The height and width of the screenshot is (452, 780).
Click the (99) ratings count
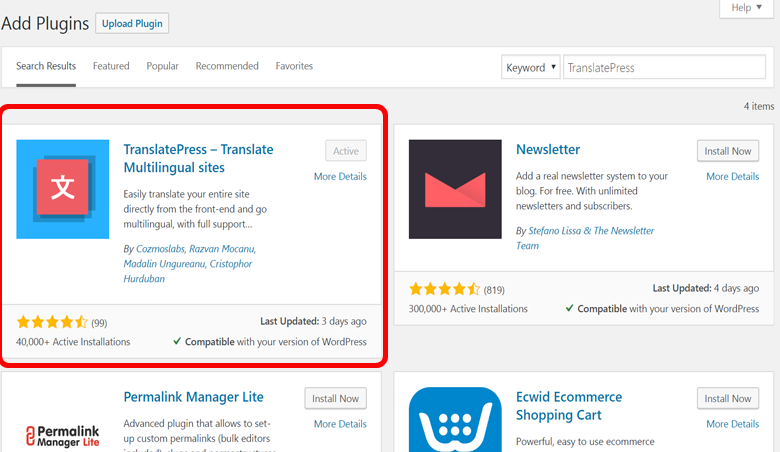pyautogui.click(x=99, y=323)
